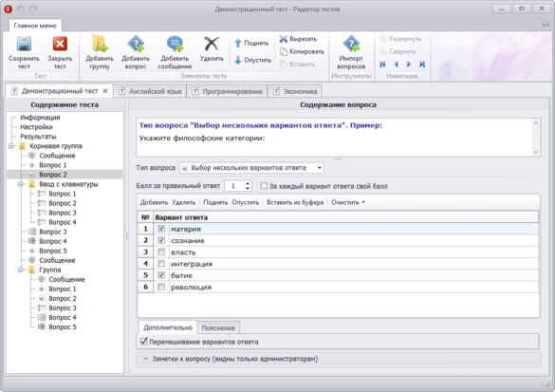Check the answer checkbox for власть

tap(161, 252)
